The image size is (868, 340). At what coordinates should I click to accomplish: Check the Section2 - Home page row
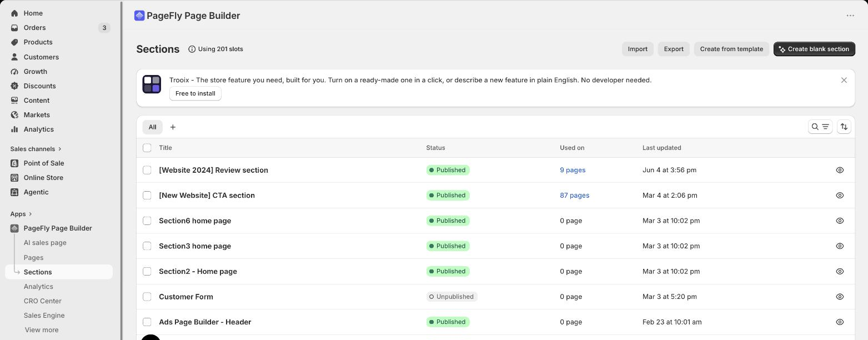(147, 272)
